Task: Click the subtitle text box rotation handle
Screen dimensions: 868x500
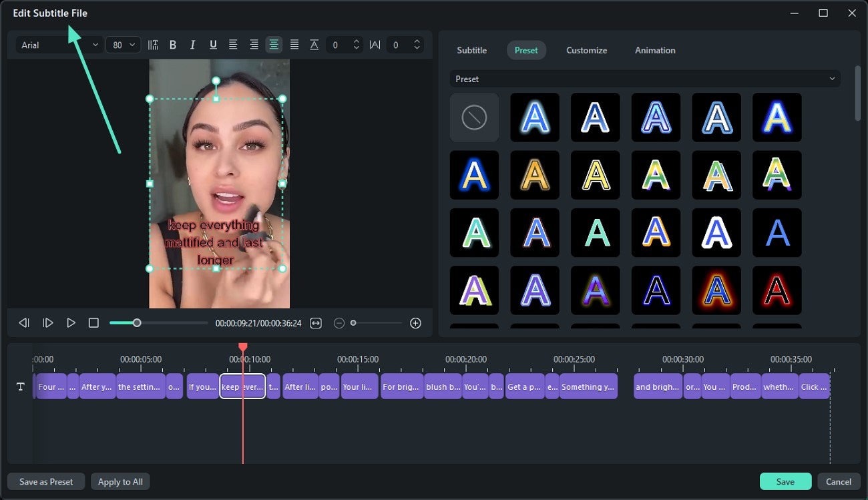Action: (216, 80)
